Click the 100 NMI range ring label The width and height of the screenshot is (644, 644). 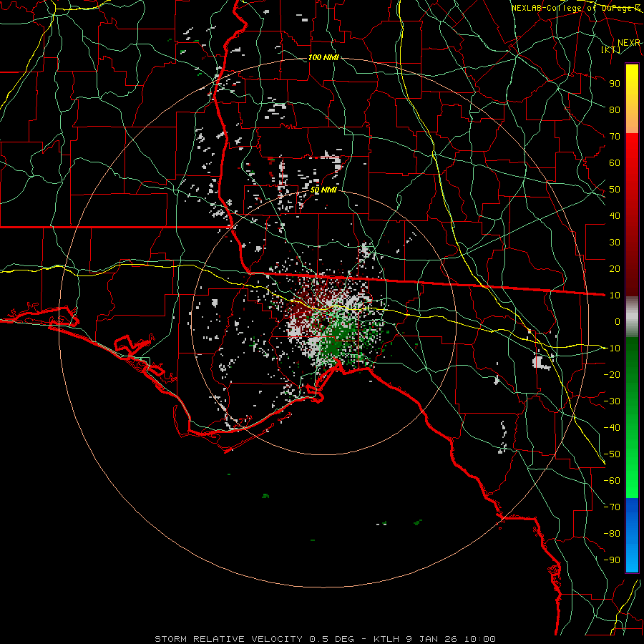tap(323, 57)
